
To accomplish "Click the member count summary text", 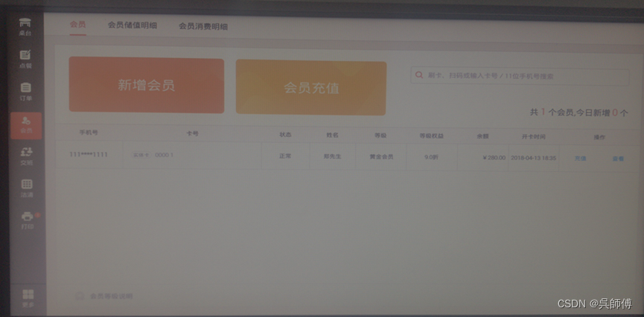I will 578,112.
